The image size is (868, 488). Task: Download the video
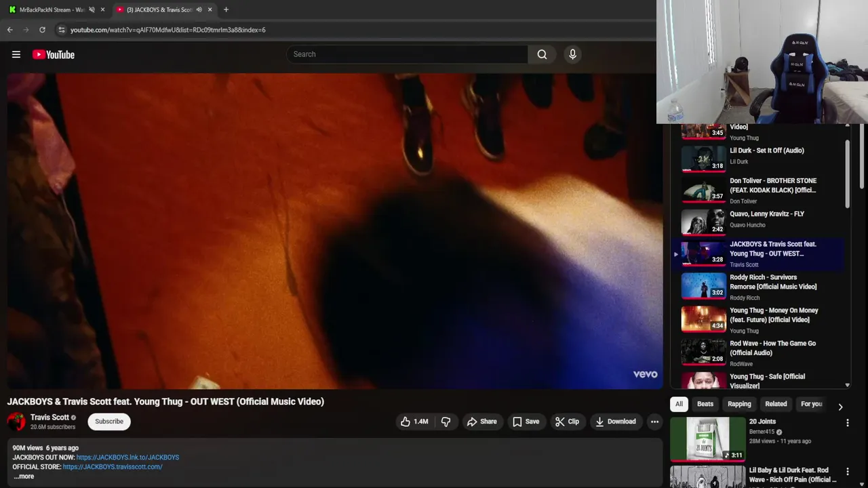pos(616,422)
